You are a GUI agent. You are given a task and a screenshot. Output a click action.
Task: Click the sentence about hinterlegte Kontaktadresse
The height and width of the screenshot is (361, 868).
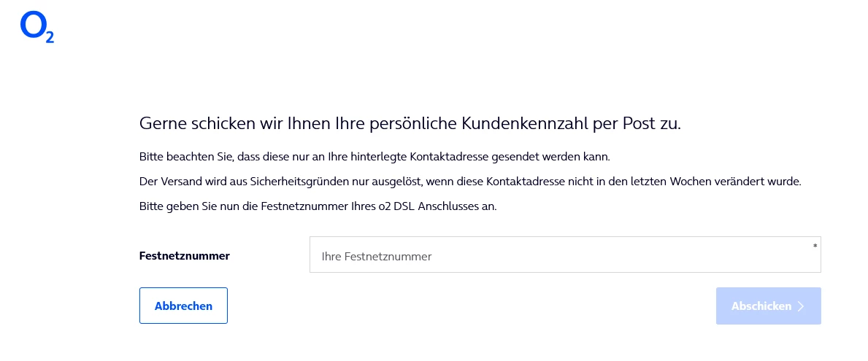point(375,157)
